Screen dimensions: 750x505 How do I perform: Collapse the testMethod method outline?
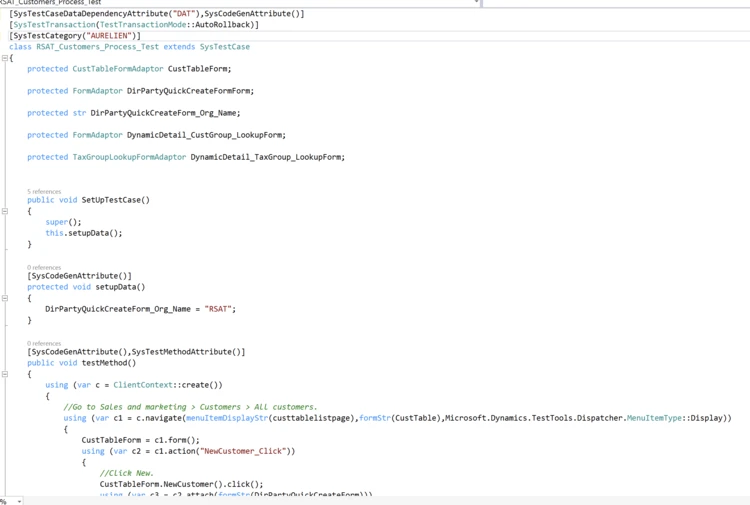tap(5, 374)
